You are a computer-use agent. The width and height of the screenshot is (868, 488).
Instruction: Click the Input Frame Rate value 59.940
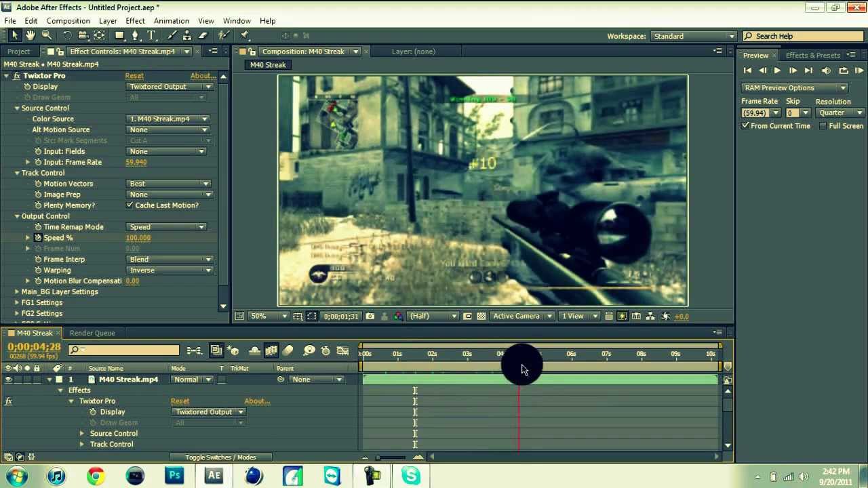coord(136,163)
